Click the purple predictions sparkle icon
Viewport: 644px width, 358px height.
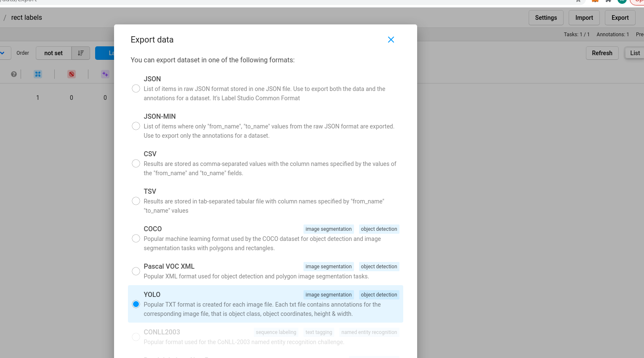pos(105,74)
